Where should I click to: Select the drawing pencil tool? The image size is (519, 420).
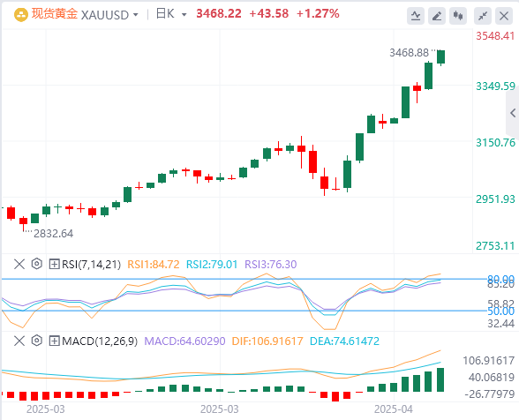tap(437, 16)
